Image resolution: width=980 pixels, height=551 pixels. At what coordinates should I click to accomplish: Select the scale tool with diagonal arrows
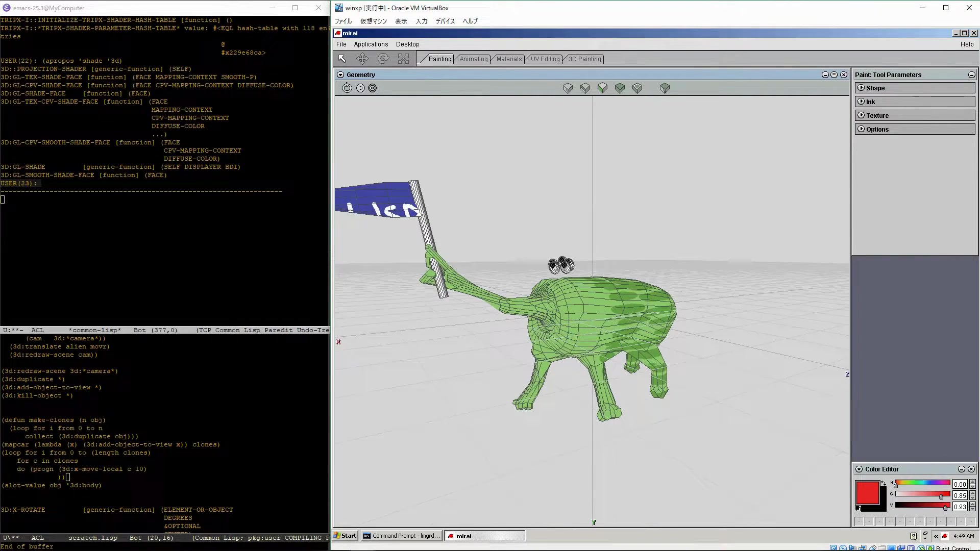404,59
